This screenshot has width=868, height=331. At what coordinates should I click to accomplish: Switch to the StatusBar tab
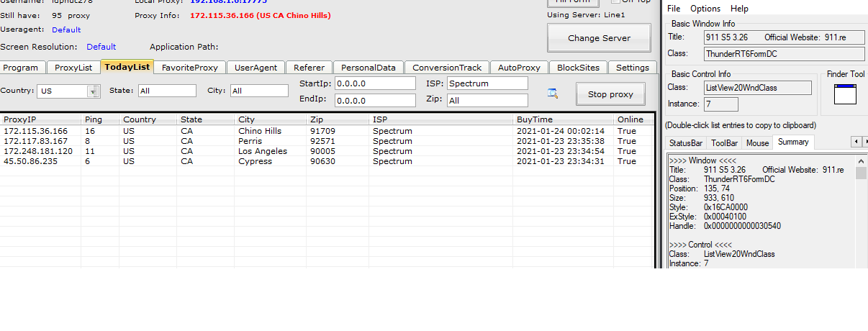pos(686,142)
